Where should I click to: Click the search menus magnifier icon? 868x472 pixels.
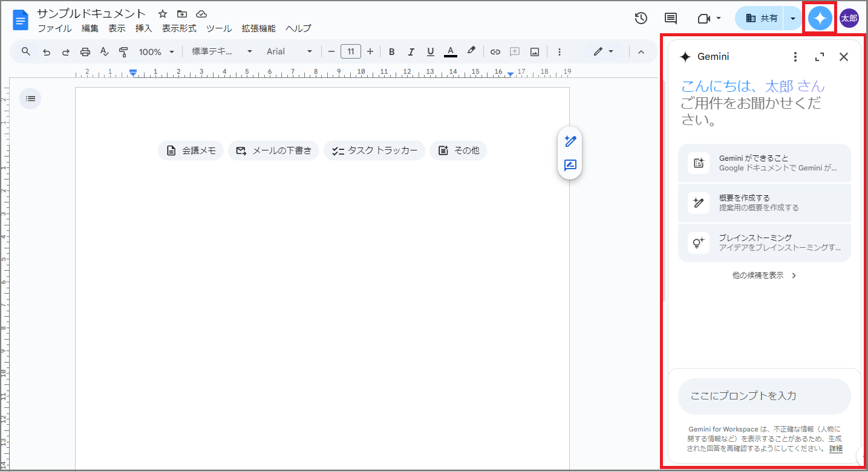(26, 51)
